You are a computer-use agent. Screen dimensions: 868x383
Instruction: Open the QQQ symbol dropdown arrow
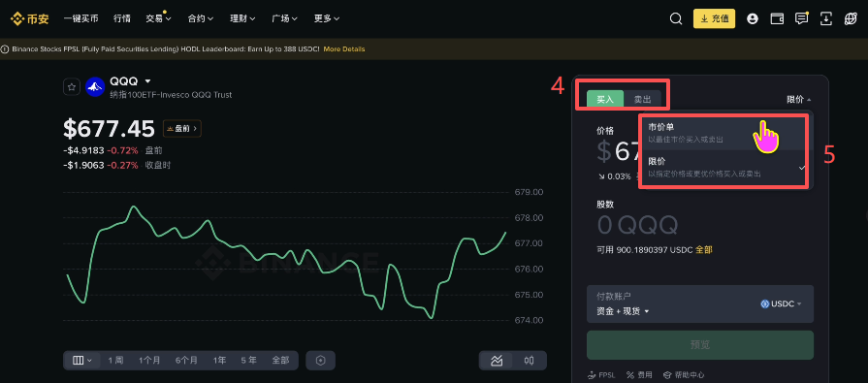point(147,81)
